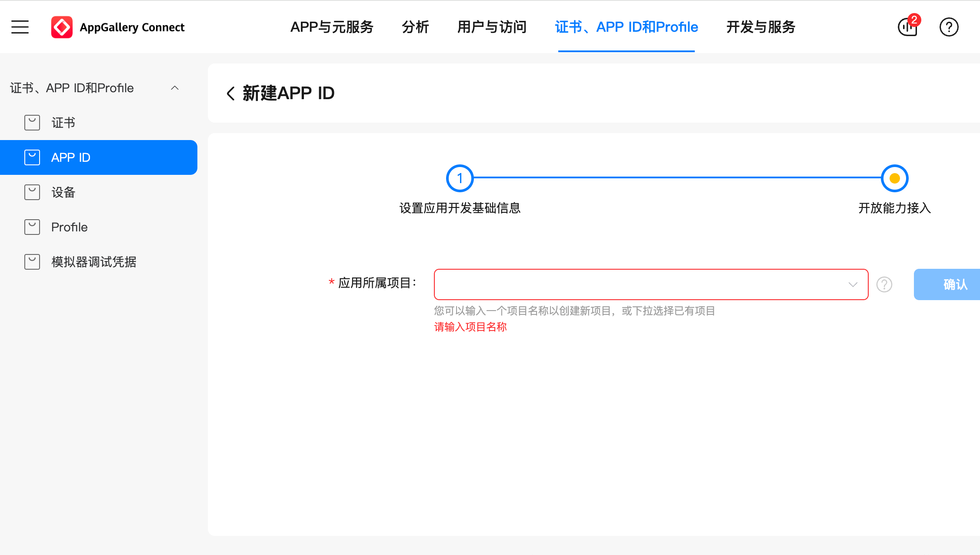Select the 开放能力接入 step circle

(894, 178)
